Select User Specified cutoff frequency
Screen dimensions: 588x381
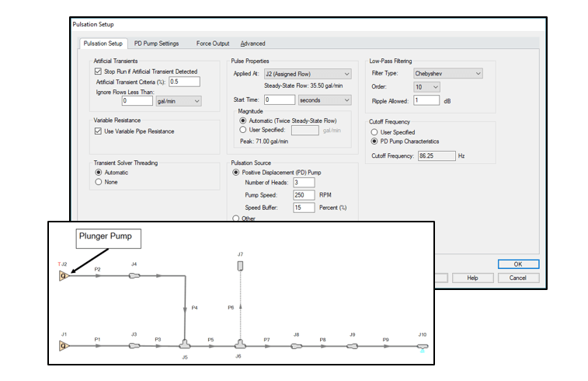[374, 132]
